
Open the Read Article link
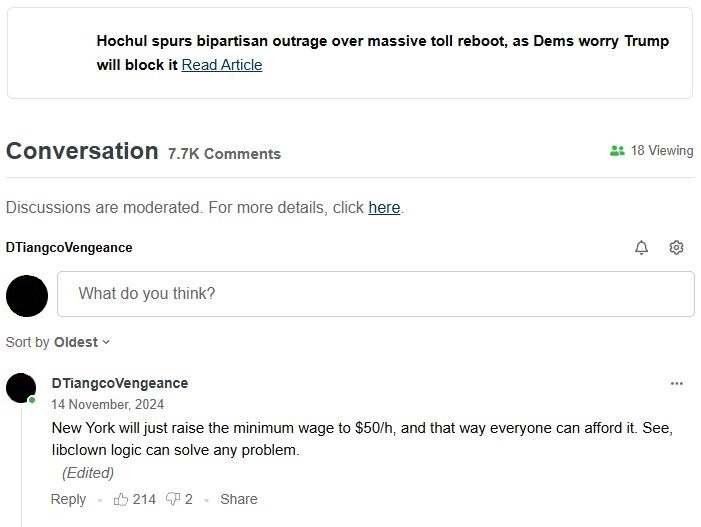pos(222,65)
